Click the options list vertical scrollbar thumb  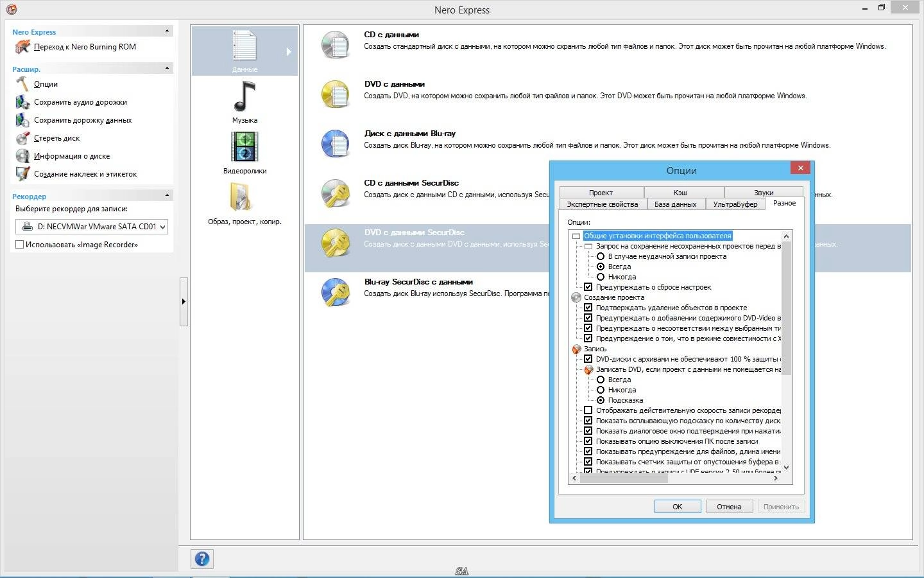click(x=787, y=308)
